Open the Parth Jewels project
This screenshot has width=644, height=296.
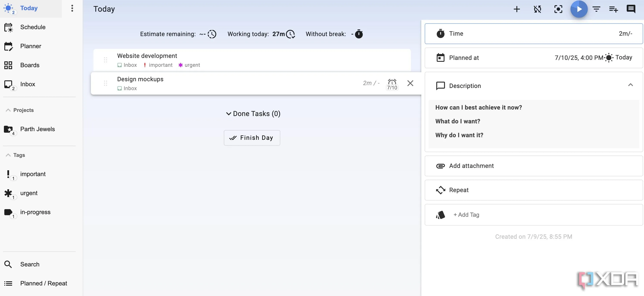pyautogui.click(x=37, y=129)
